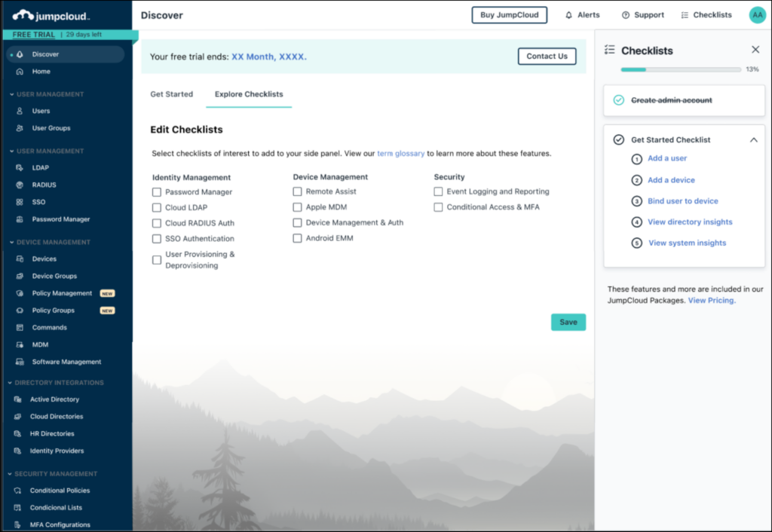
Task: Click the JumpCloud logo
Action: (51, 15)
